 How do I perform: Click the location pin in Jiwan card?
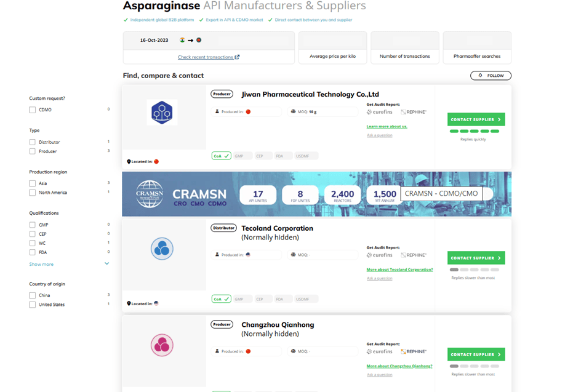point(129,162)
